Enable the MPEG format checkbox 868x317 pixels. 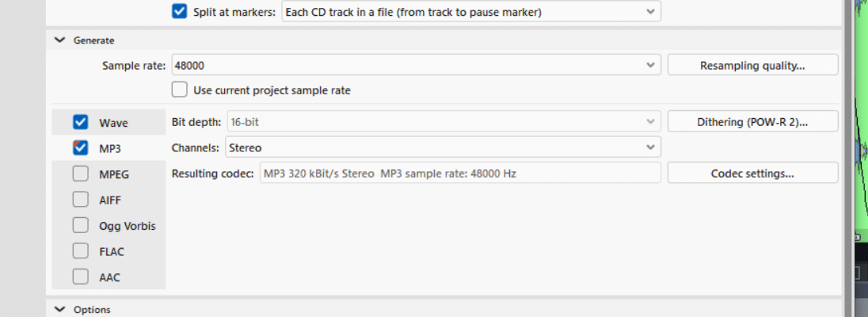tap(80, 174)
